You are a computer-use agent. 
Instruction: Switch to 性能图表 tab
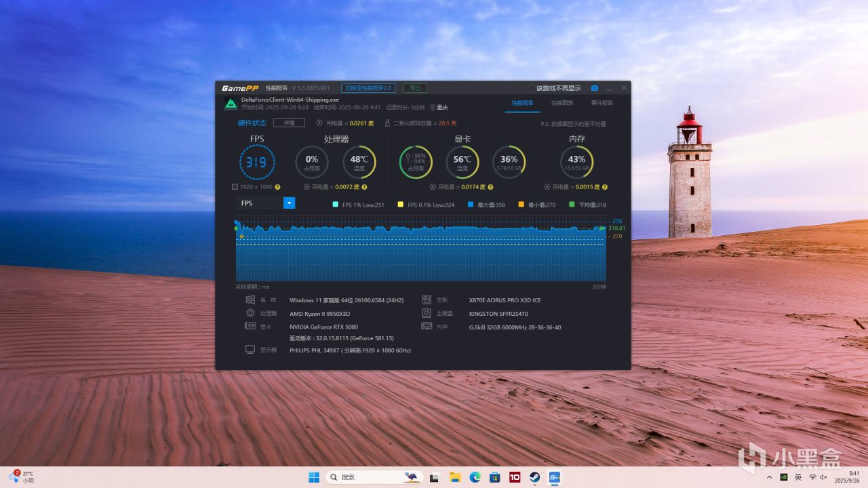(562, 103)
